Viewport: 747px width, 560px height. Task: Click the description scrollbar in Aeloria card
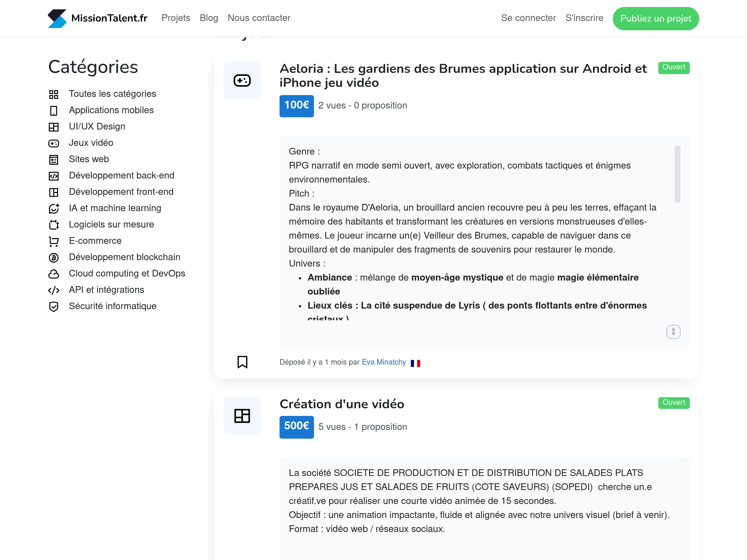tap(677, 174)
